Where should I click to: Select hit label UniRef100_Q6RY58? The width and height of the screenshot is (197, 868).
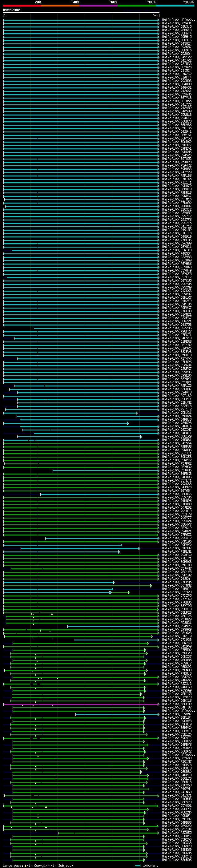coord(177,139)
